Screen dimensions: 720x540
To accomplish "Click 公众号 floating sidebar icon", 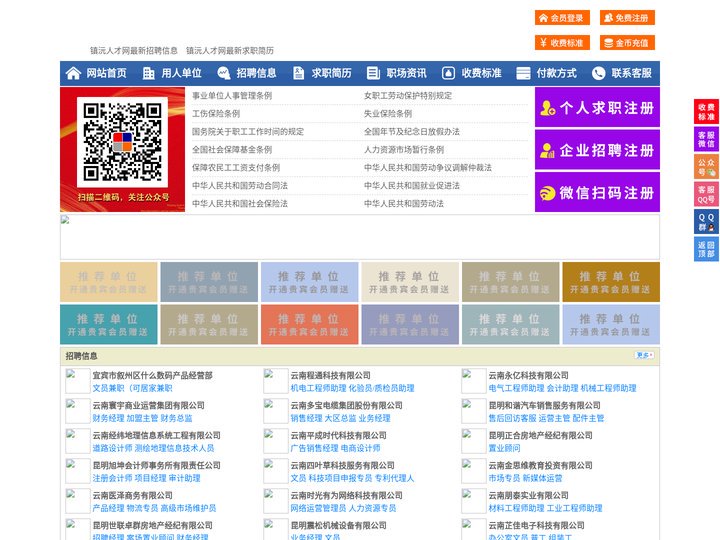I will point(706,167).
